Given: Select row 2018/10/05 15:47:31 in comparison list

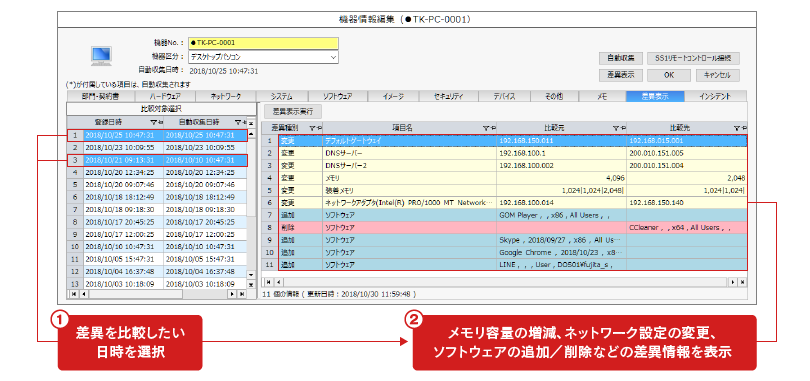Looking at the screenshot, I should (x=157, y=259).
